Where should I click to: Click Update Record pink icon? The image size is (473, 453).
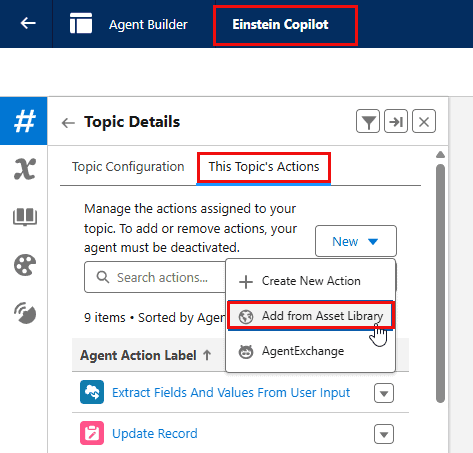(92, 433)
